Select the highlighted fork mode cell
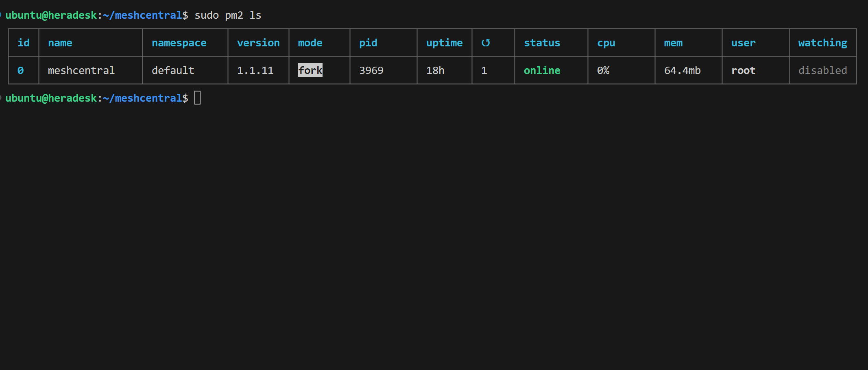This screenshot has width=868, height=370. 310,70
